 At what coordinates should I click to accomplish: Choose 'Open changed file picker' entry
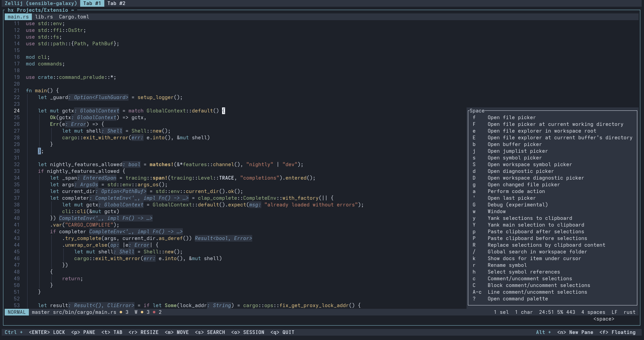pyautogui.click(x=552, y=185)
